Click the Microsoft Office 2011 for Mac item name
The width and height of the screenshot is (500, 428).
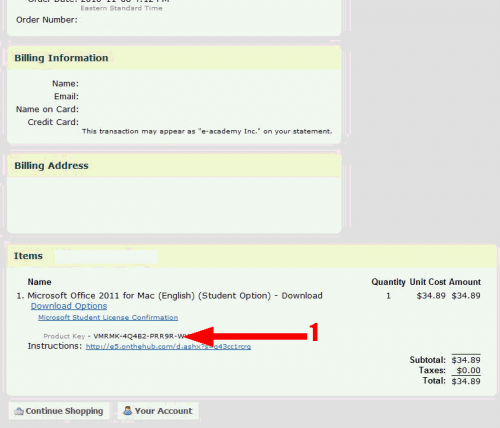pyautogui.click(x=175, y=296)
